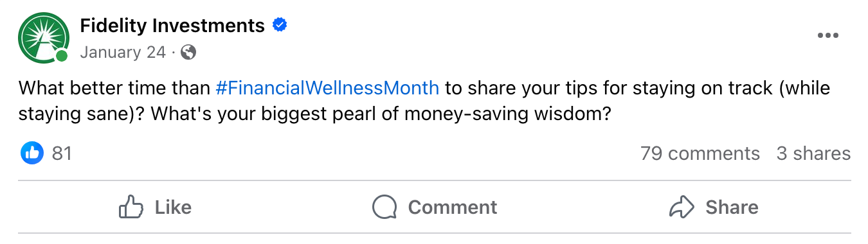Expand the 79 comments

pos(700,153)
